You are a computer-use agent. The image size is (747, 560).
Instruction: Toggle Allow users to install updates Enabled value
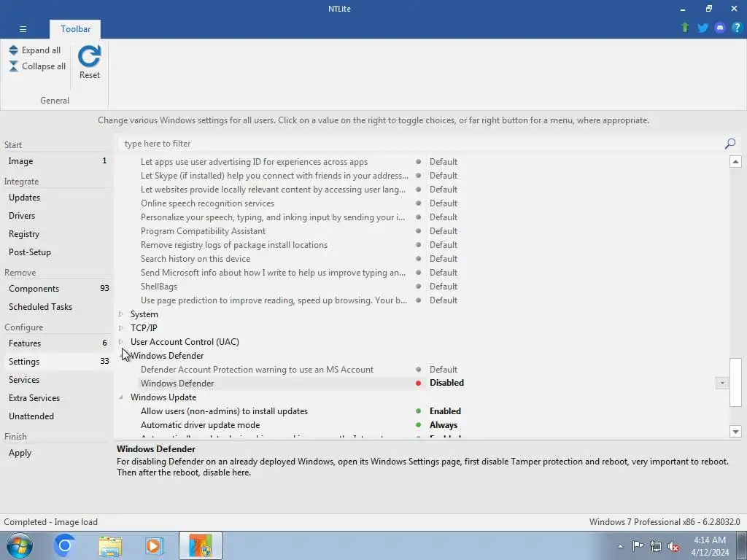[x=445, y=411]
